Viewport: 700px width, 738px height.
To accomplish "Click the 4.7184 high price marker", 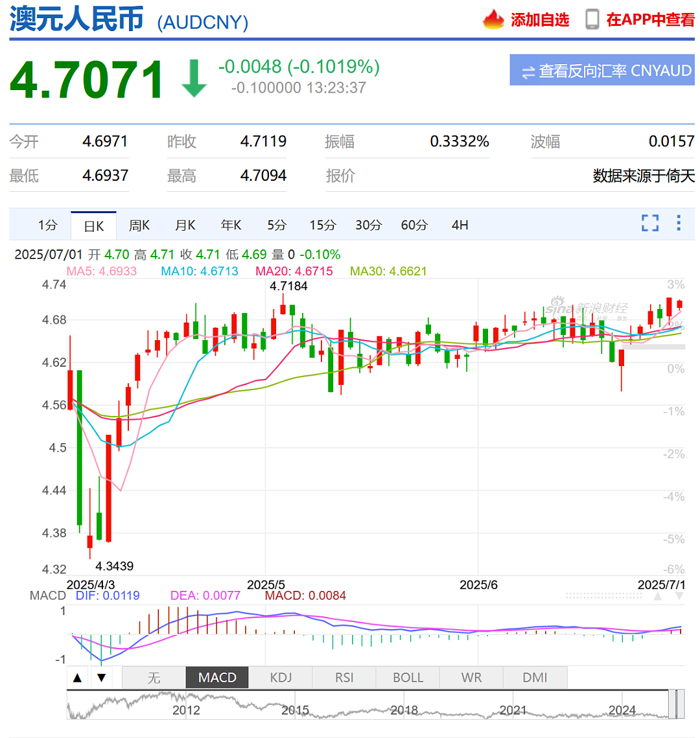I will [x=288, y=286].
